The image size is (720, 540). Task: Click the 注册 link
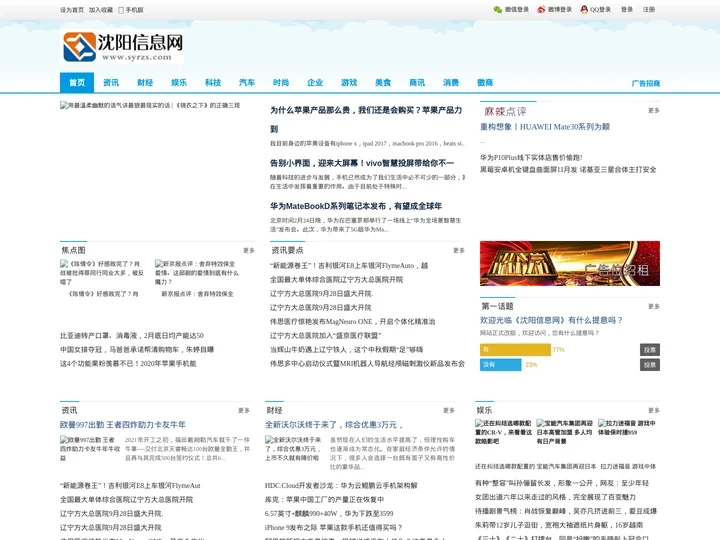click(649, 10)
